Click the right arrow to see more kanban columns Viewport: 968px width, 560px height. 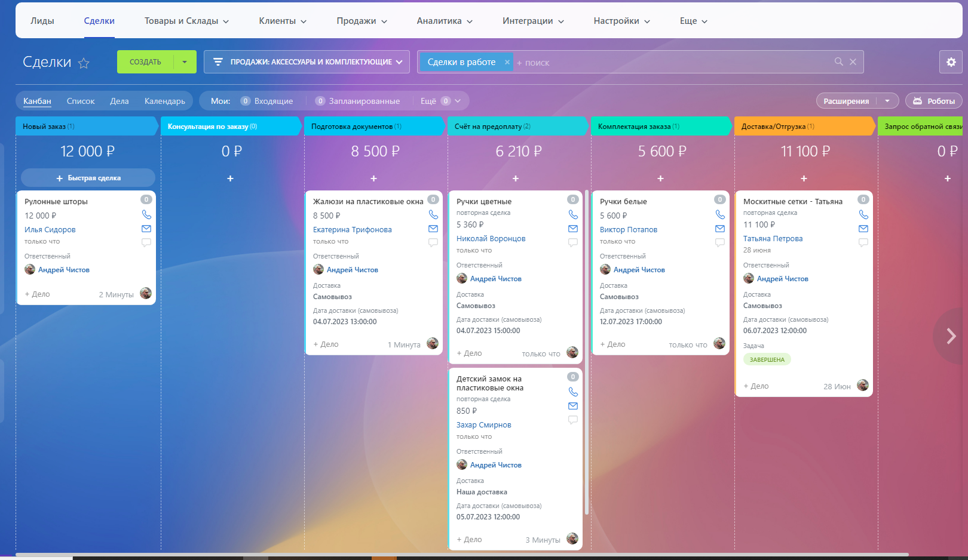pos(951,336)
